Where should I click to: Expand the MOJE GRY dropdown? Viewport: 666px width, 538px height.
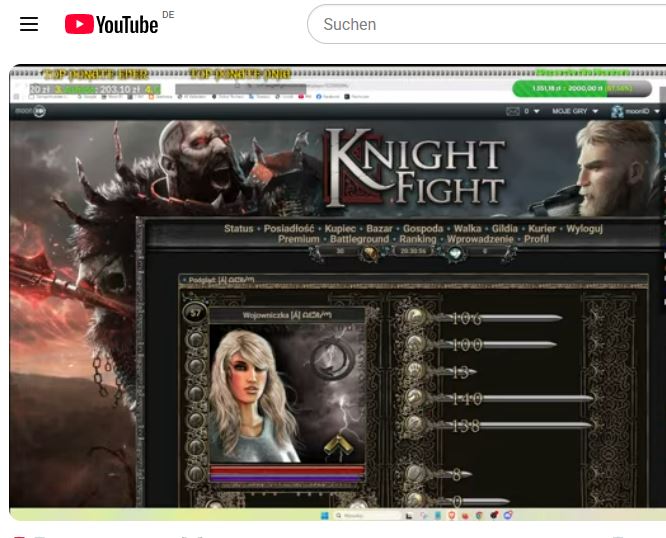pos(575,111)
